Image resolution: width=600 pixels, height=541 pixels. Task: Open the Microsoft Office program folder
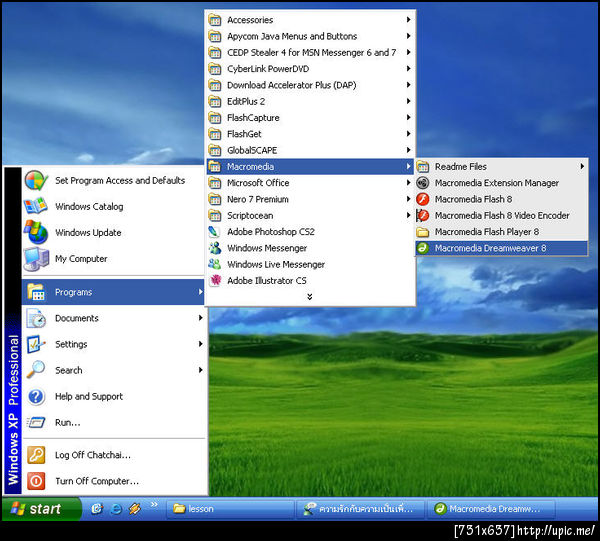point(310,183)
